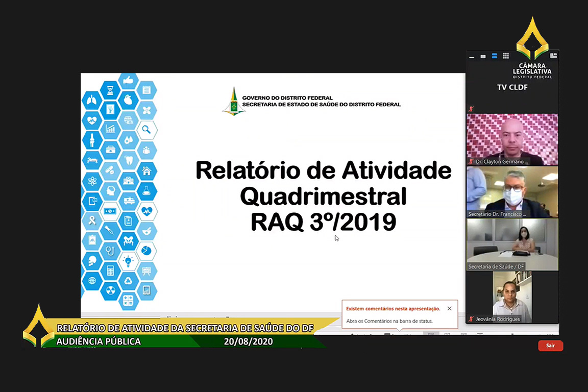Screen dimensions: 588x392
Task: Click the stethoscope hexagon icon
Action: point(110,251)
